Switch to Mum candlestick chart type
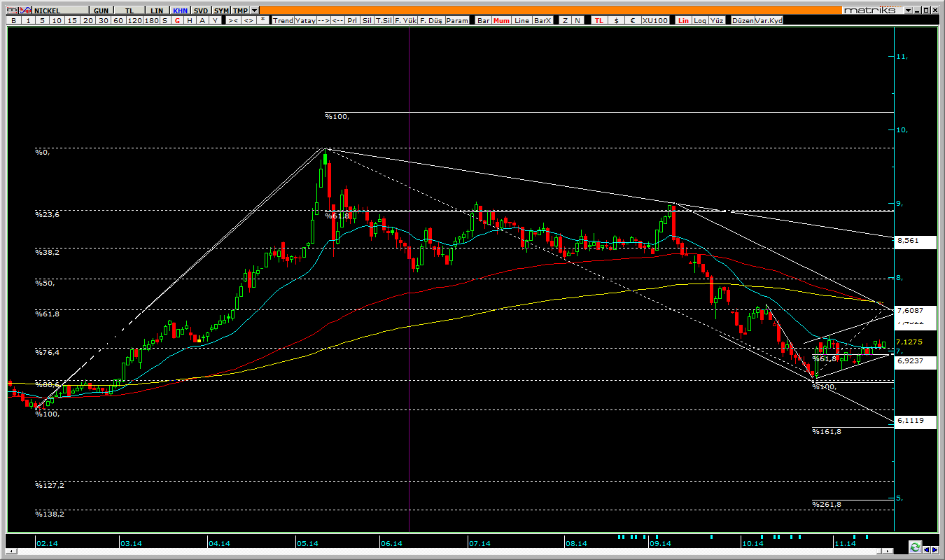 tap(501, 20)
